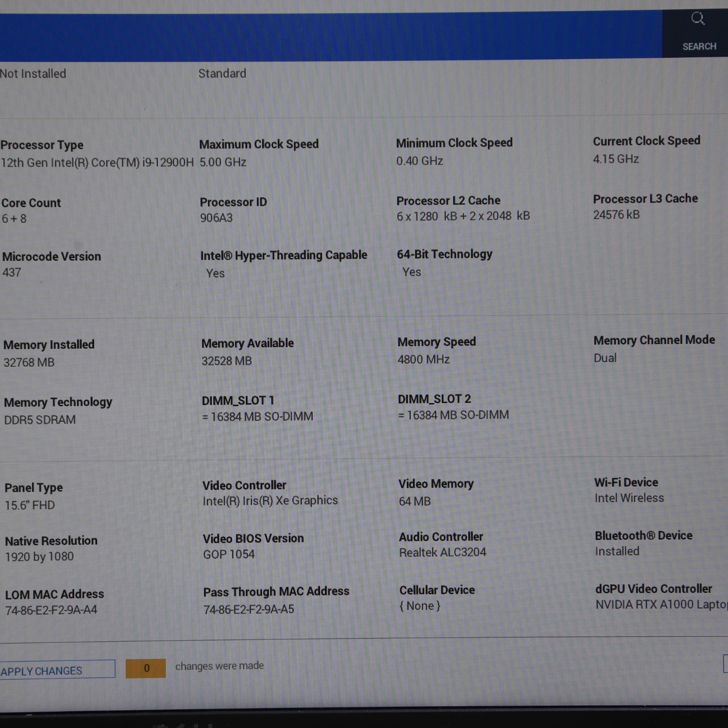Click the Memory Available value 32528 MB
Viewport: 728px width, 728px height.
[227, 361]
